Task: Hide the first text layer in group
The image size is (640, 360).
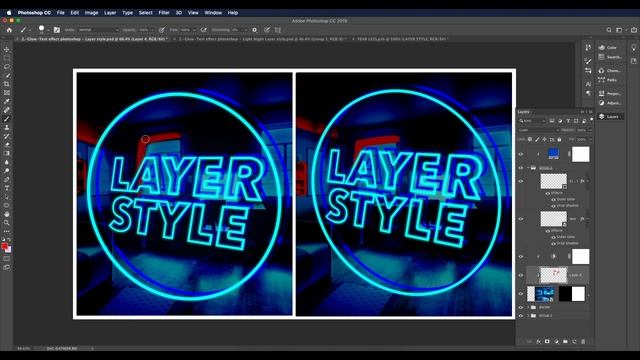Action: pos(521,181)
